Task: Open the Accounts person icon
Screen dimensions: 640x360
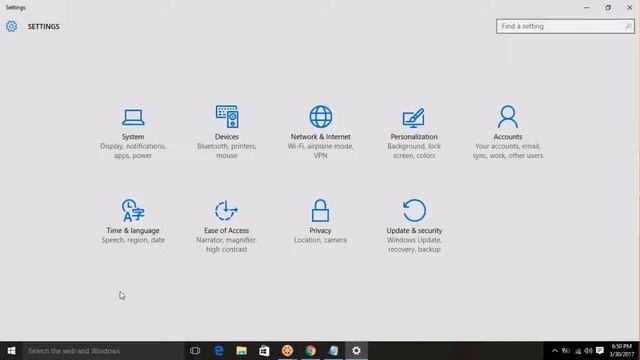Action: (x=508, y=117)
